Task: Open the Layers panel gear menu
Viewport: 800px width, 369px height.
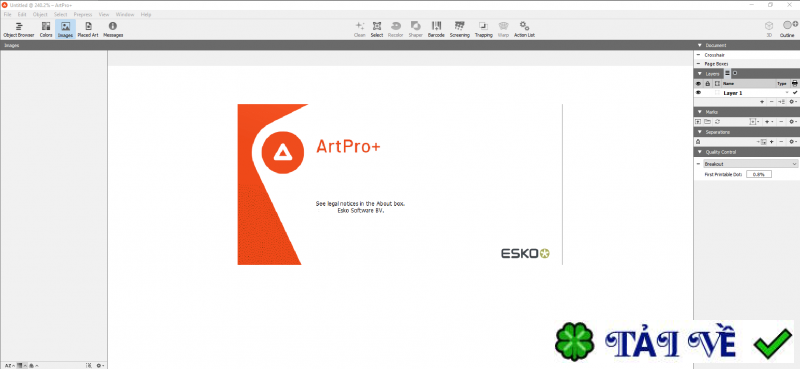Action: tap(792, 102)
